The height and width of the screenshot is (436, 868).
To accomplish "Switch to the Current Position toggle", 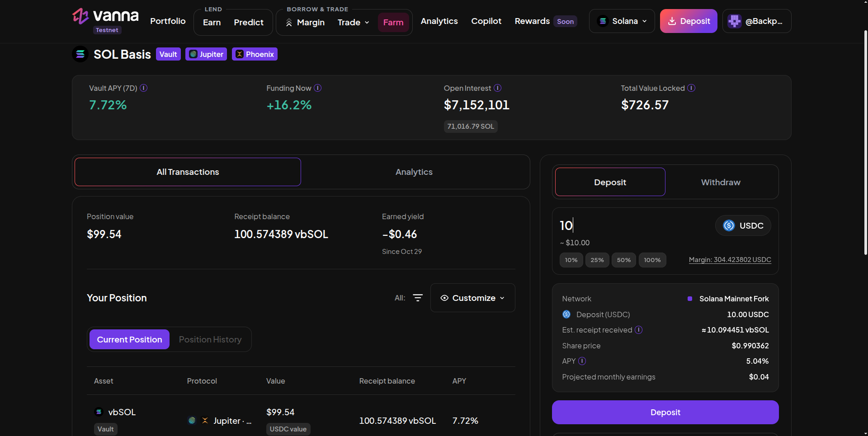I will tap(129, 339).
